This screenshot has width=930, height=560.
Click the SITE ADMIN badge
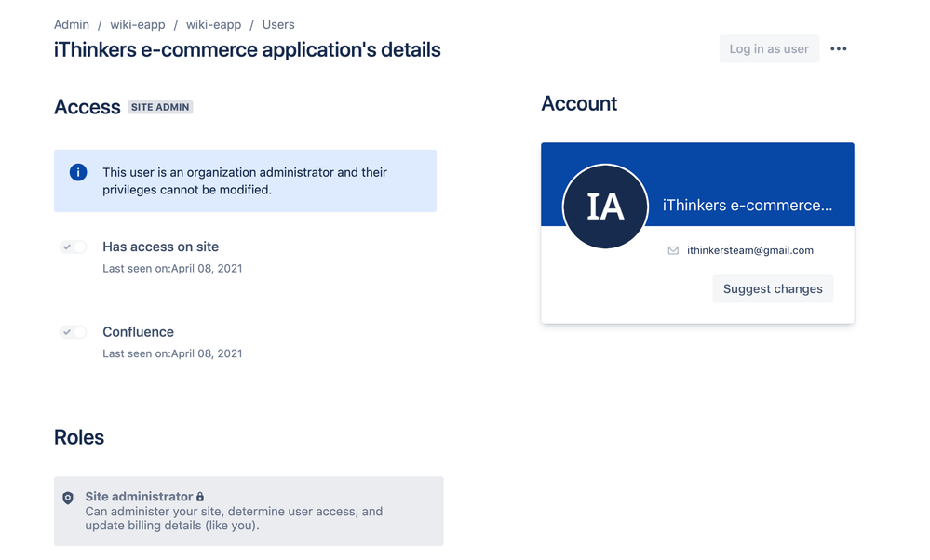[x=160, y=107]
